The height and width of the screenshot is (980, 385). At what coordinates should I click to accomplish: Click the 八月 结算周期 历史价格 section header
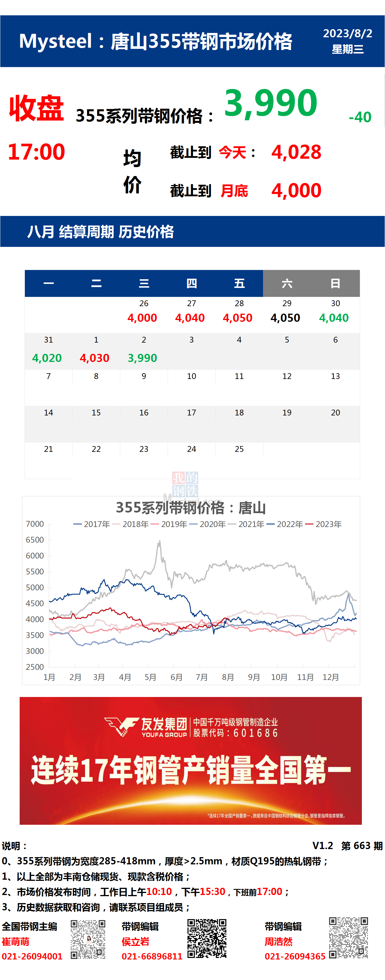[100, 232]
